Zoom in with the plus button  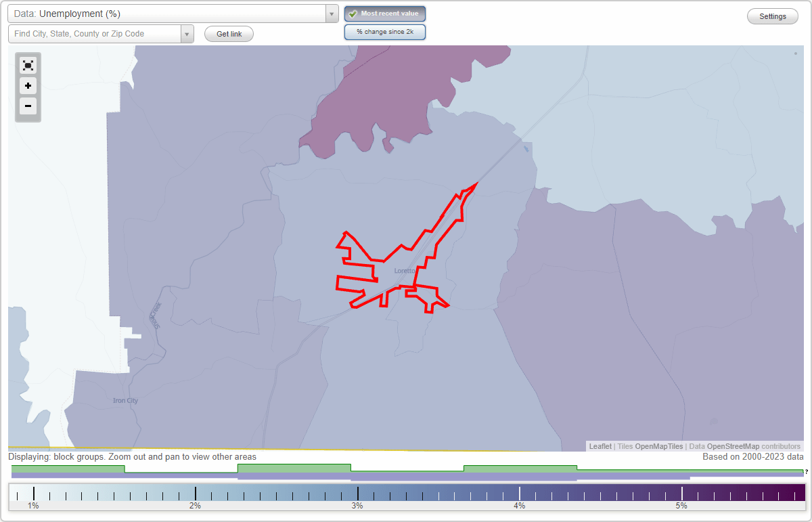[x=28, y=86]
